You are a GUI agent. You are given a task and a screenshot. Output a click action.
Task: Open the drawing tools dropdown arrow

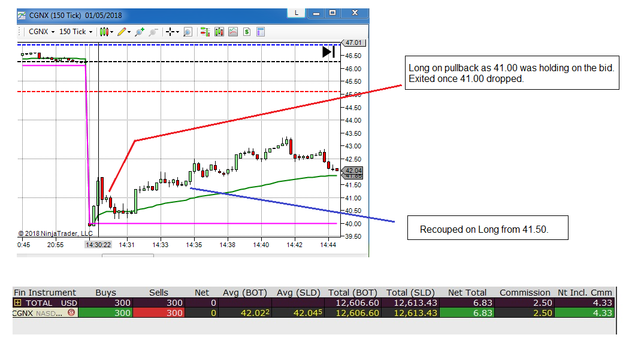pos(129,32)
